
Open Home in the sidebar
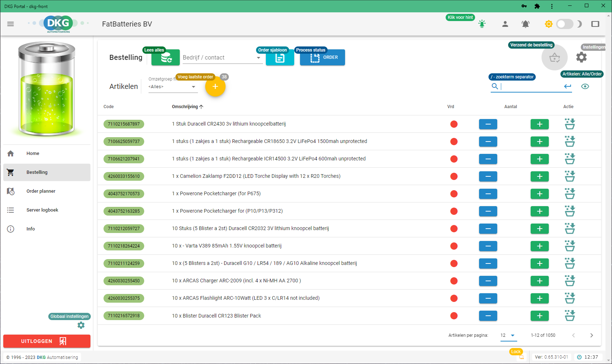[x=47, y=154]
